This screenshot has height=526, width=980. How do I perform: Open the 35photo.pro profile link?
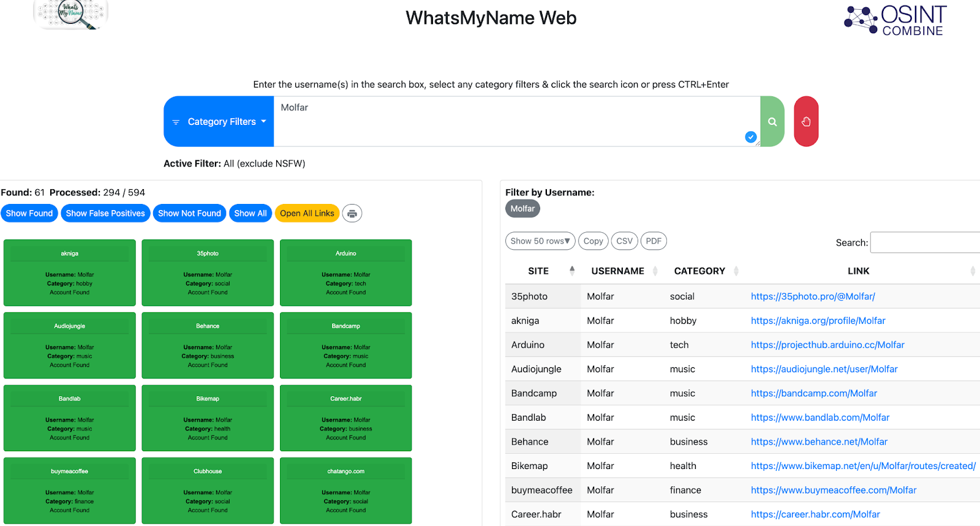pos(813,296)
